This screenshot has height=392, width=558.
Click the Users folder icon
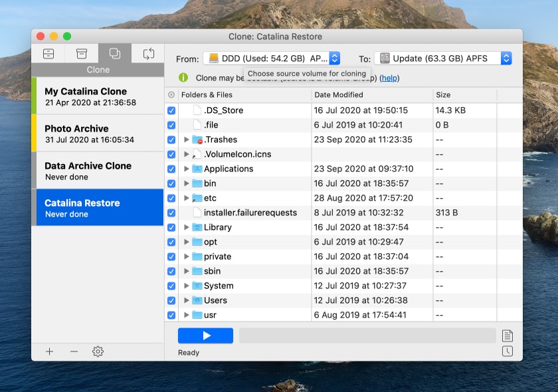[x=197, y=300]
